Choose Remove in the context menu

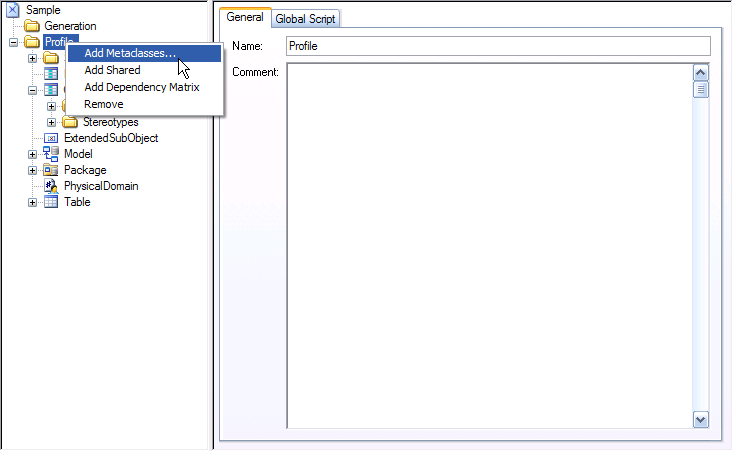tap(104, 104)
